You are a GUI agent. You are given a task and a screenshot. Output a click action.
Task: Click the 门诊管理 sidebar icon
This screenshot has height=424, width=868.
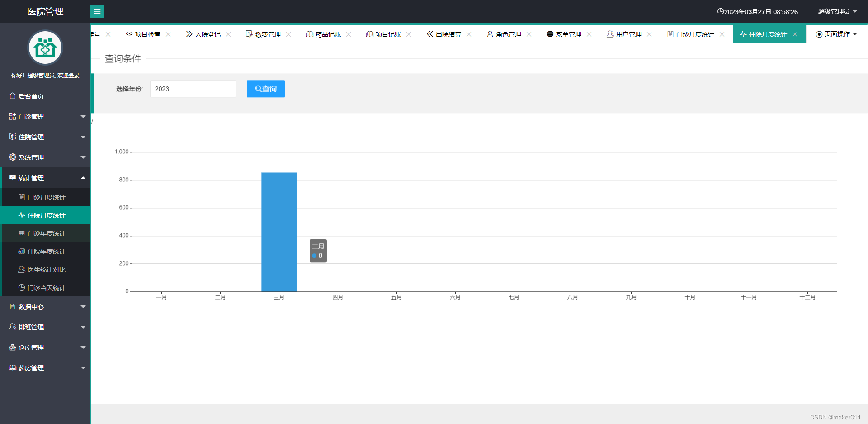(x=13, y=116)
